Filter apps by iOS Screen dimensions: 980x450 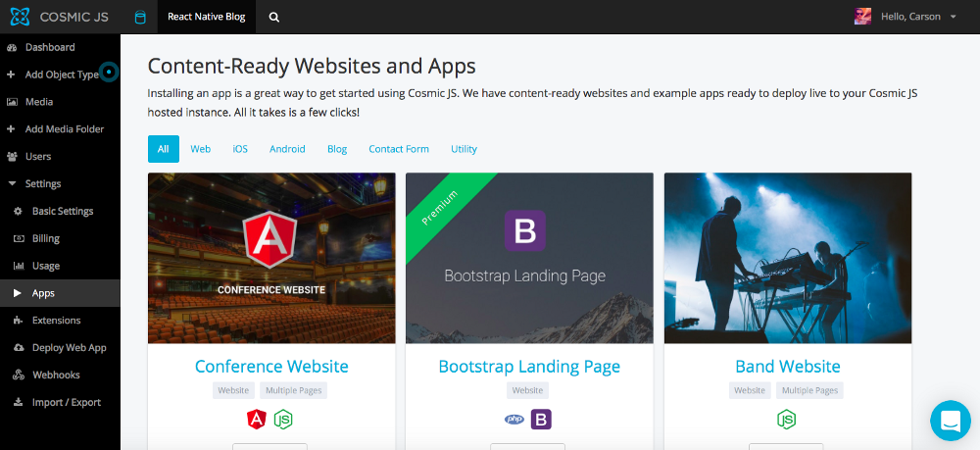coord(240,149)
